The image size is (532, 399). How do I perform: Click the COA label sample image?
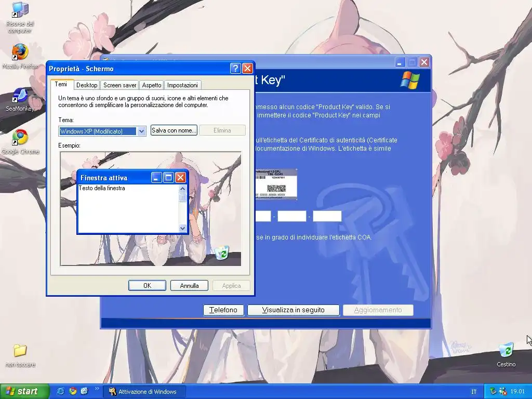(x=276, y=184)
